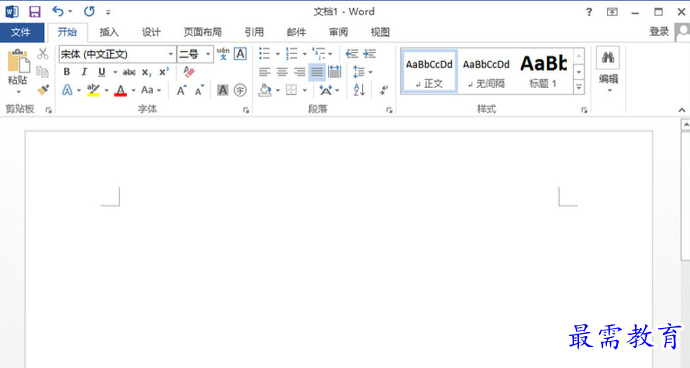Apply yellow text highlight color

click(x=93, y=90)
